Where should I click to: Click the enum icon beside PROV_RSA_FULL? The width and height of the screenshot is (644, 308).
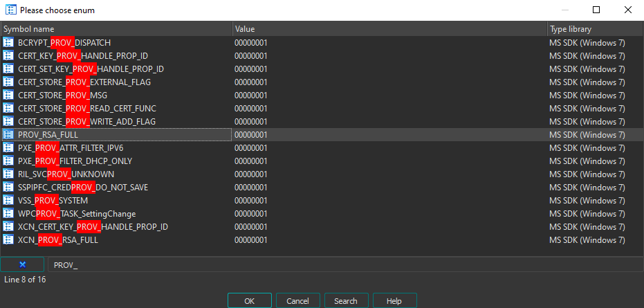tap(8, 134)
